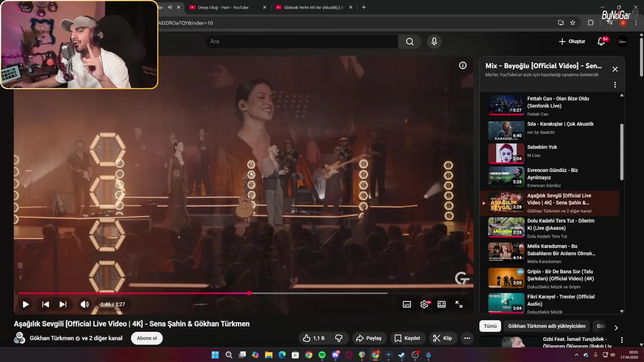The width and height of the screenshot is (644, 362).
Task: Seek on the red video progress bar
Action: (x=244, y=293)
